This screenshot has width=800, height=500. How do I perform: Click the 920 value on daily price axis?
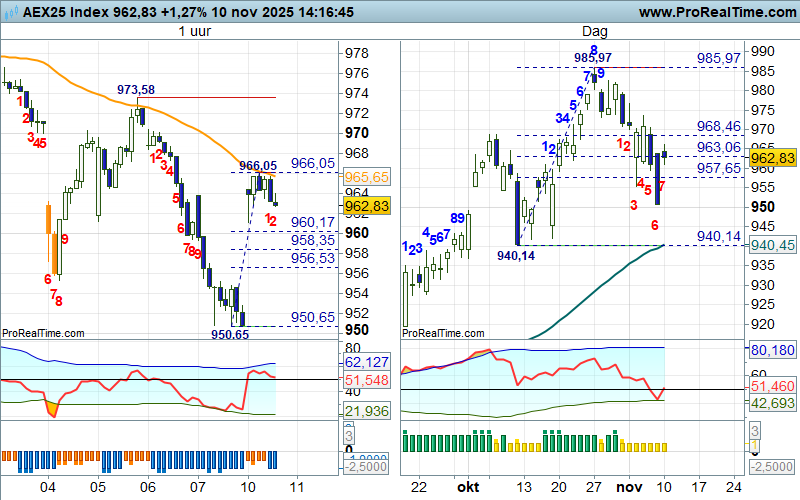click(763, 323)
